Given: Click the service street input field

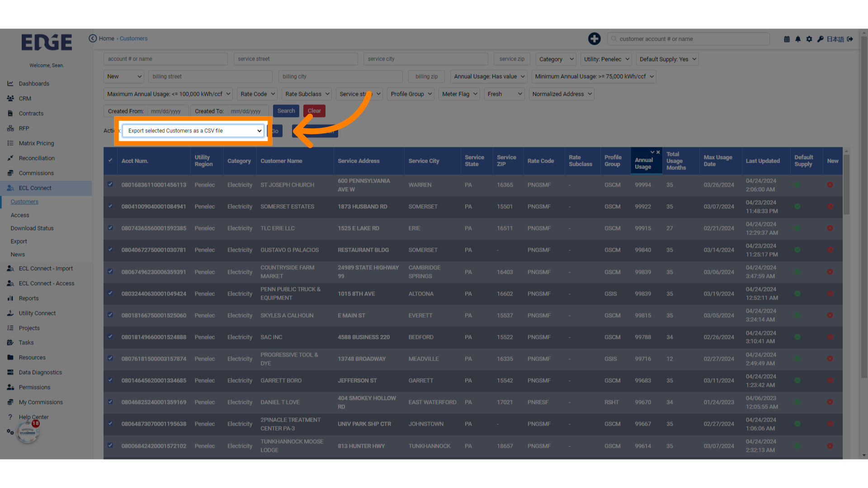Looking at the screenshot, I should pos(296,59).
